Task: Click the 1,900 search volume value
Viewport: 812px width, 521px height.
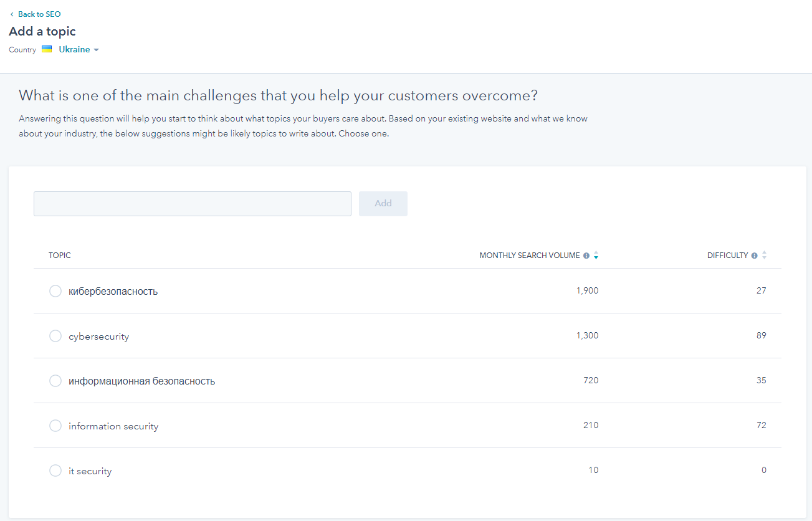Action: [587, 290]
